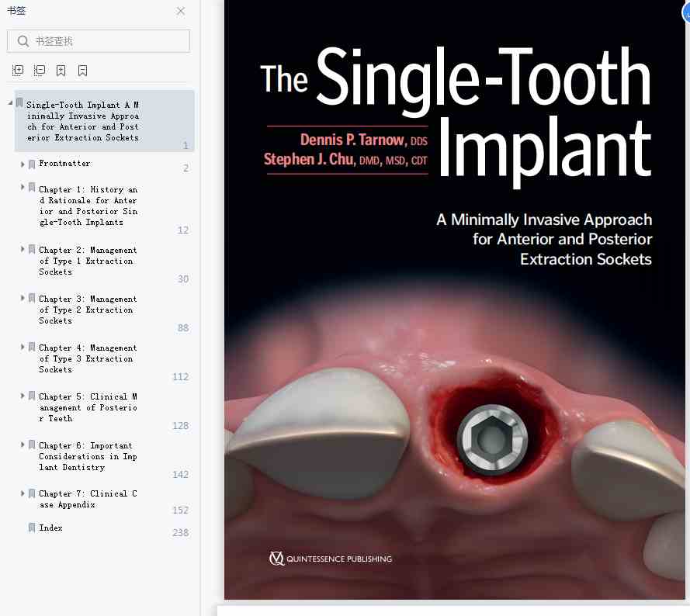
Task: Close the bookmarks panel
Action: (180, 11)
